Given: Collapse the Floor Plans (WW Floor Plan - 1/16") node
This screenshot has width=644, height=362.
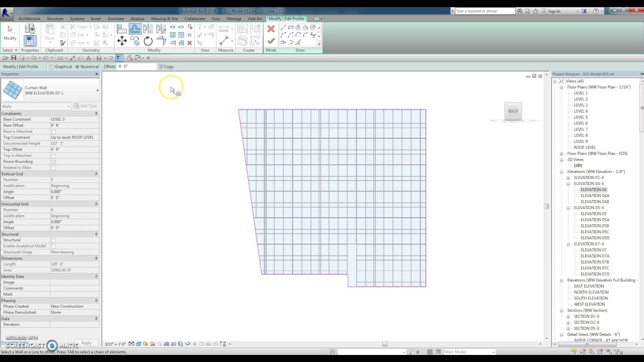Looking at the screenshot, I should click(x=561, y=87).
